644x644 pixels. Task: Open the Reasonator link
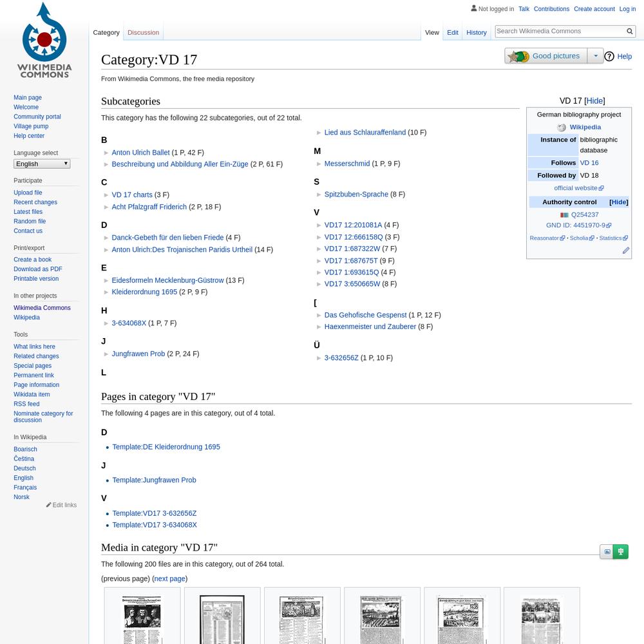point(547,238)
